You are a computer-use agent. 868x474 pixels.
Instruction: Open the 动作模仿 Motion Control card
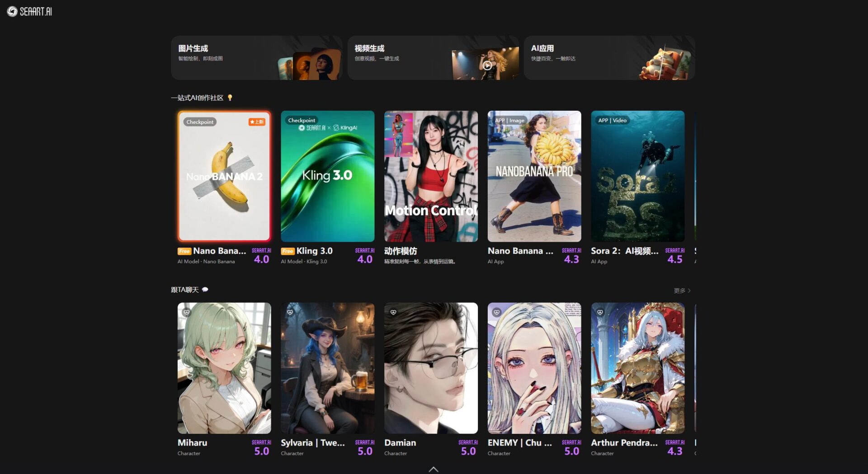[431, 176]
